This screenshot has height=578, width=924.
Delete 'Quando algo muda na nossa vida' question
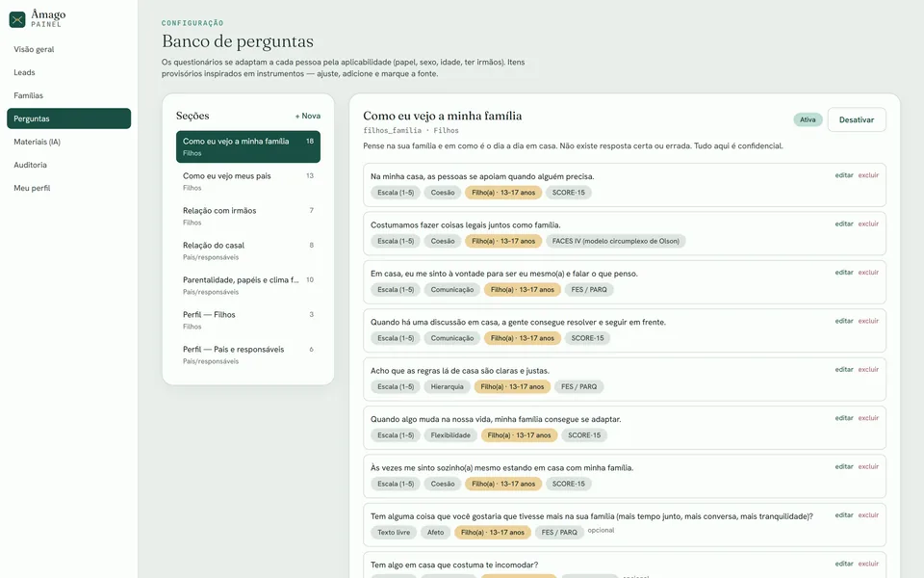tap(868, 417)
